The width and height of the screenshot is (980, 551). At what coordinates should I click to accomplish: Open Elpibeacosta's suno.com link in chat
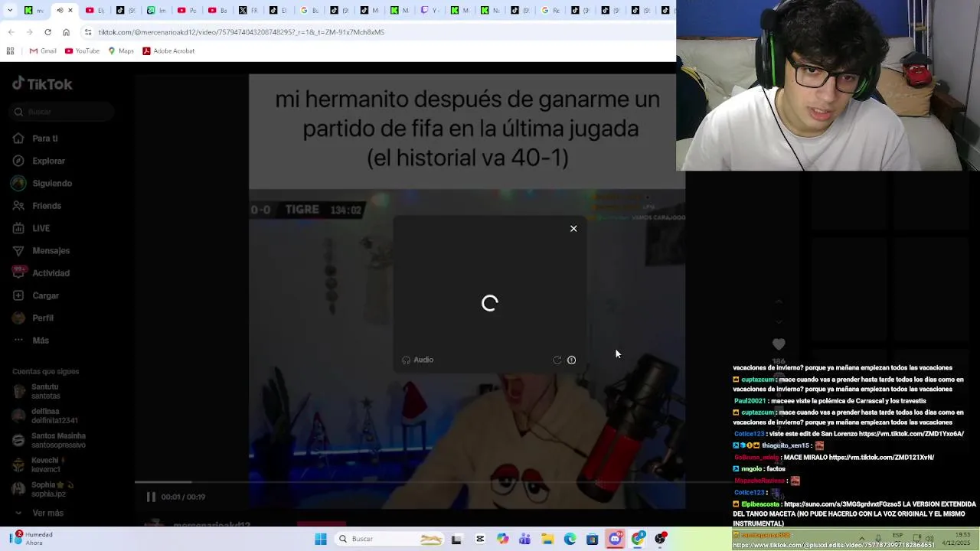(x=842, y=504)
